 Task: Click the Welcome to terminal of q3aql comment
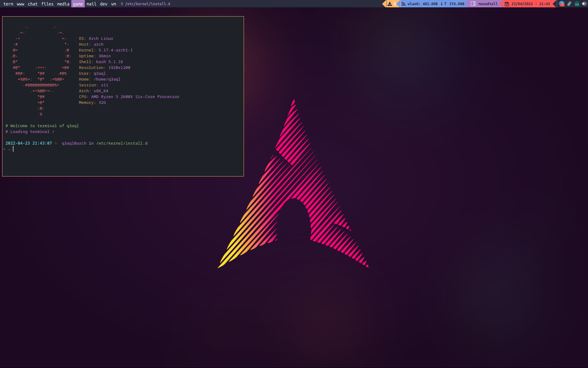42,126
